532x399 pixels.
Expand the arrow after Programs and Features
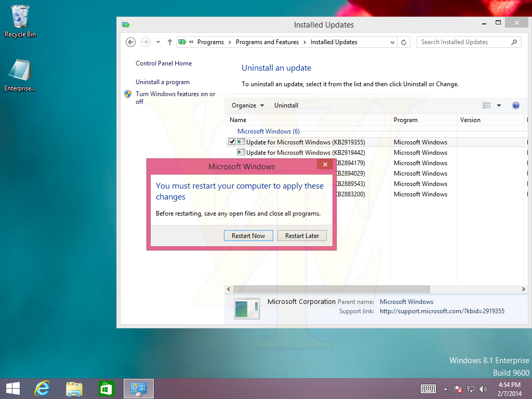(304, 42)
